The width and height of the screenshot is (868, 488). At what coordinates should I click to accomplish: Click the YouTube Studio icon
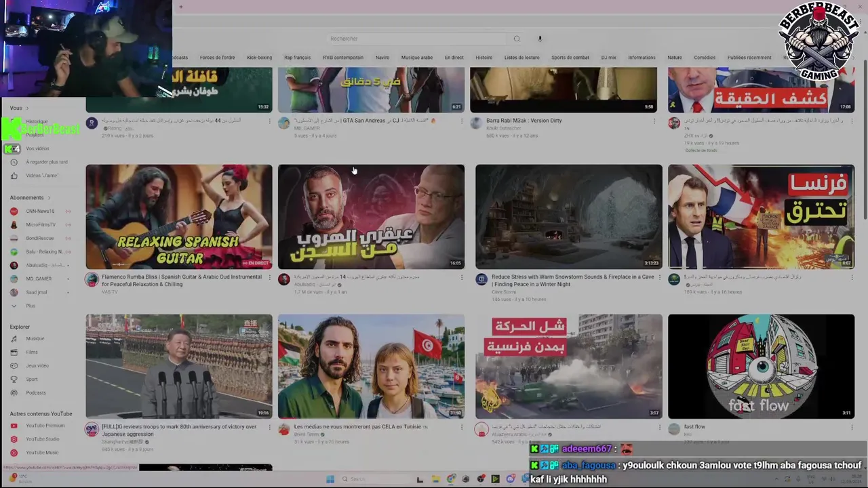point(14,439)
